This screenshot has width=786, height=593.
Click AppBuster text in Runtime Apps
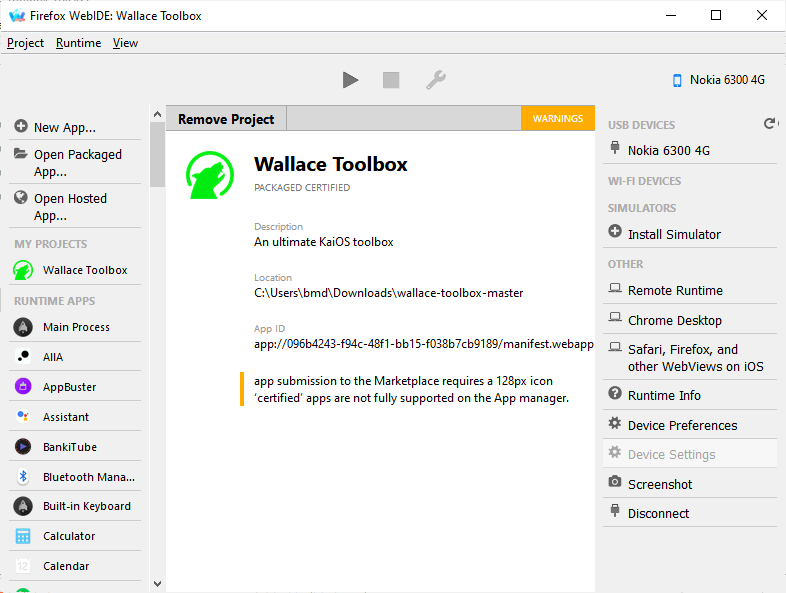coord(69,387)
